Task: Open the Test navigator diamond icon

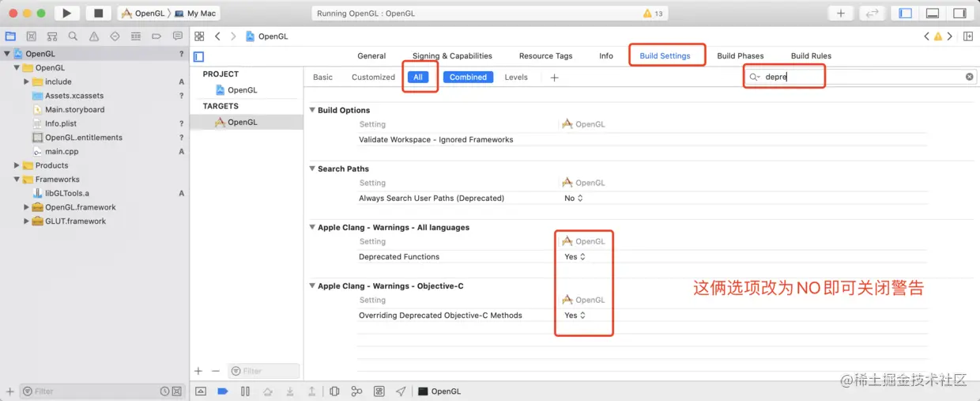Action: (x=115, y=36)
